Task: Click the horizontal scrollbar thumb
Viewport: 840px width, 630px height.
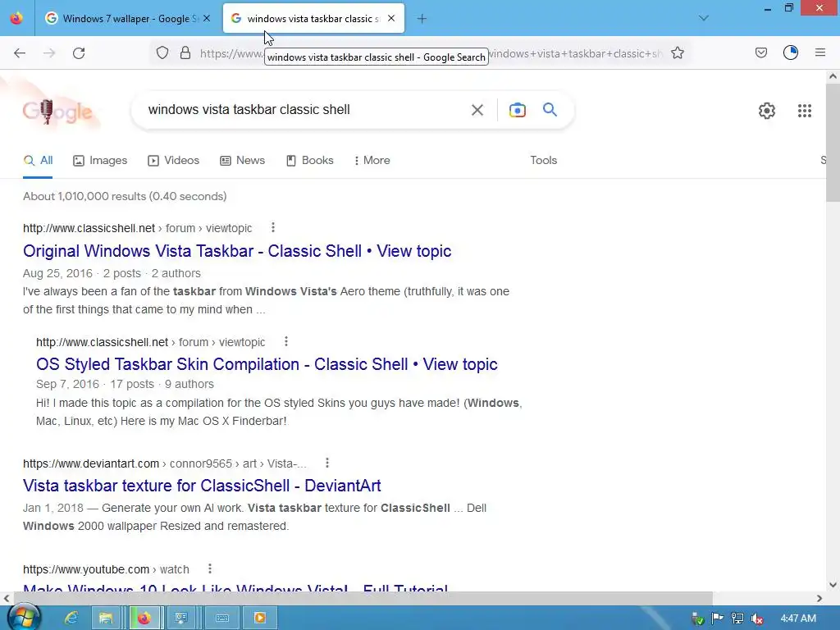Action: pos(363,598)
